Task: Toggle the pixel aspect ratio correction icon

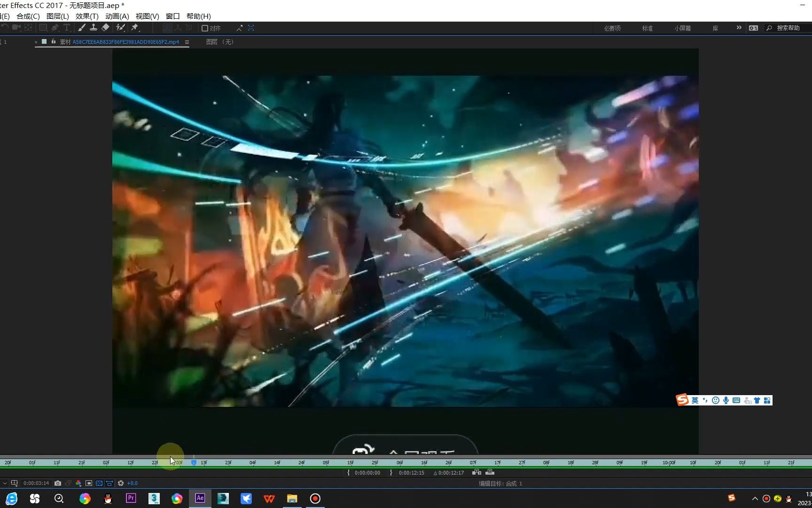Action: 109,483
